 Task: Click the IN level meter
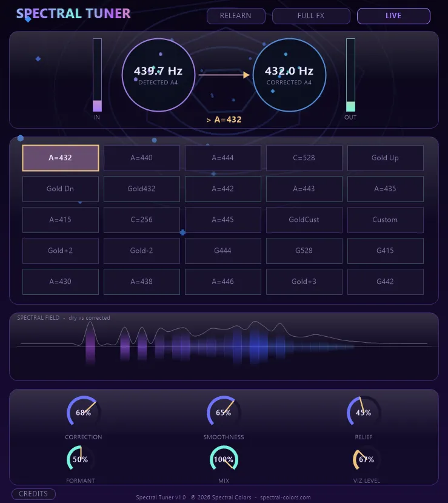pyautogui.click(x=97, y=75)
